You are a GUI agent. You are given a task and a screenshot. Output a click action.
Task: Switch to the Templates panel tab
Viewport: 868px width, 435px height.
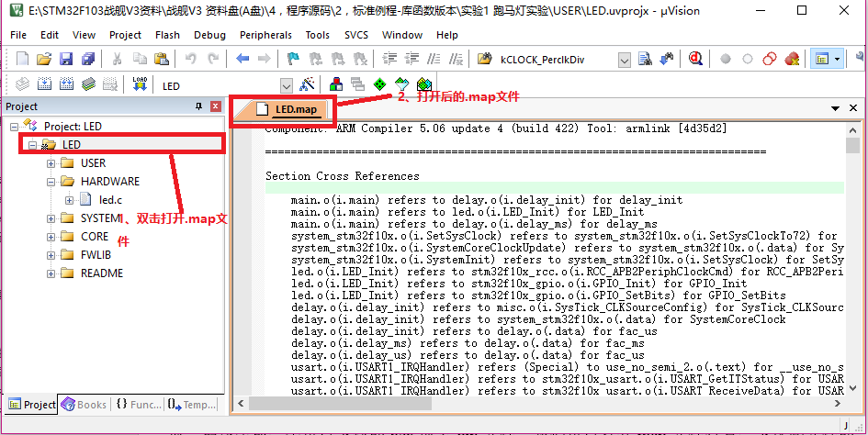(x=192, y=405)
